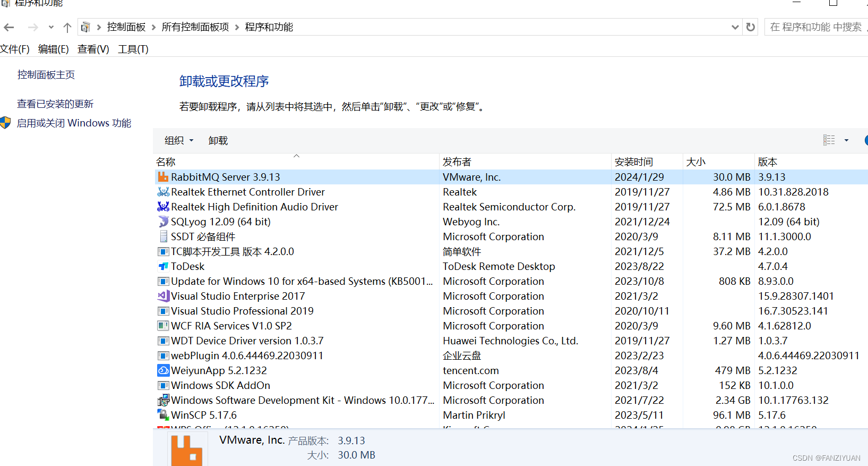The image size is (868, 466).
Task: Open 控制面板主页 link
Action: tap(46, 75)
